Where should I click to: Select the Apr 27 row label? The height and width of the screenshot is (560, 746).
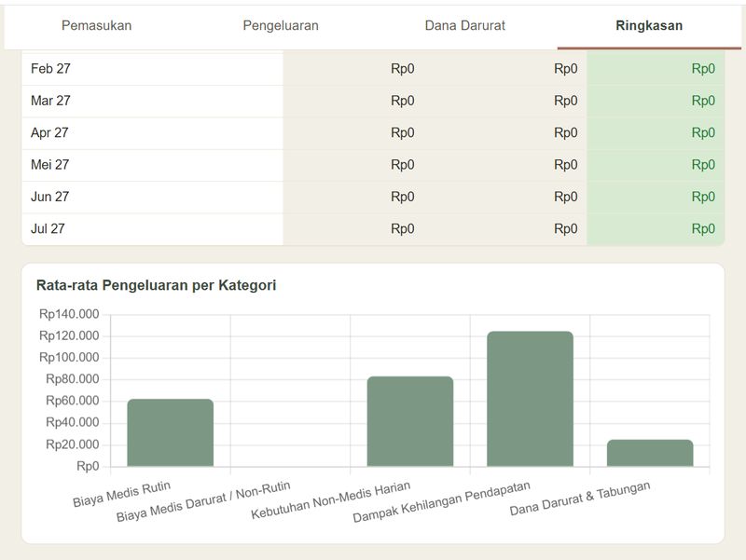tap(49, 132)
